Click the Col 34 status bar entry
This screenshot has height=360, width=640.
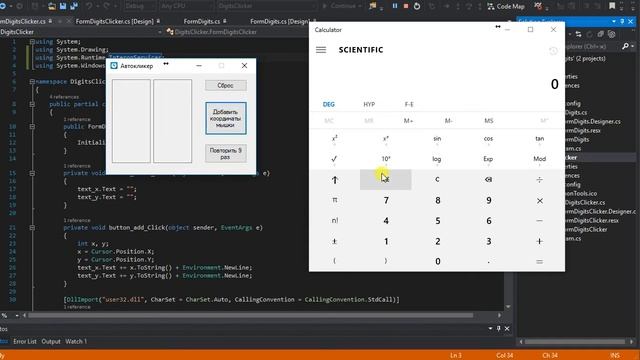pos(504,356)
